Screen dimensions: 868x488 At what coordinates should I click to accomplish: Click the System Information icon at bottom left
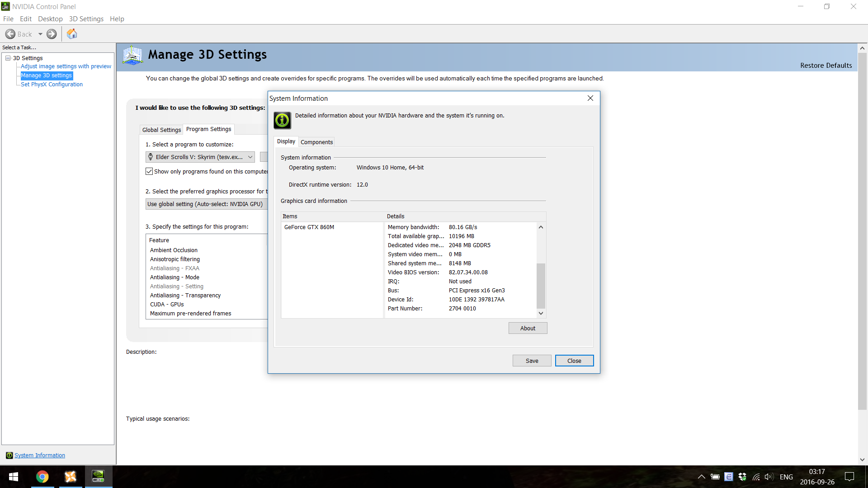pyautogui.click(x=9, y=455)
